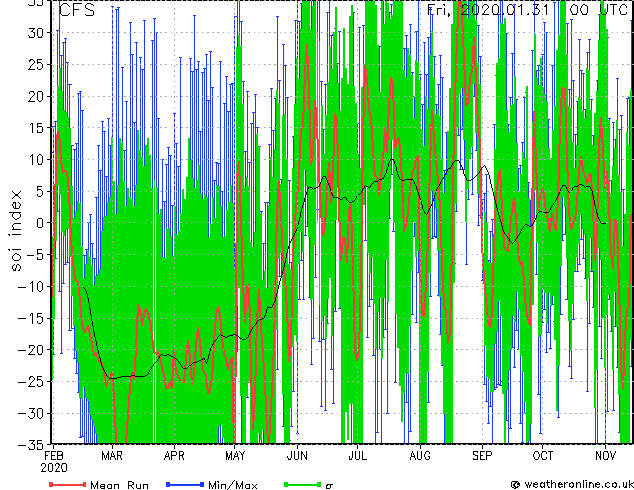The image size is (634, 490).
Task: Click the 'Mean Run' legend label
Action: [x=120, y=485]
